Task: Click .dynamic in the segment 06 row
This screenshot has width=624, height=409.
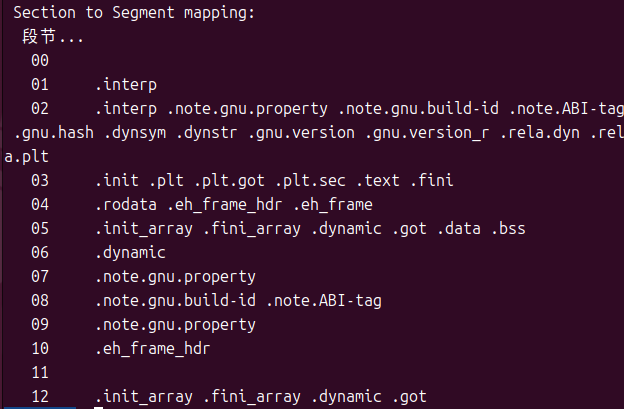Action: click(130, 252)
